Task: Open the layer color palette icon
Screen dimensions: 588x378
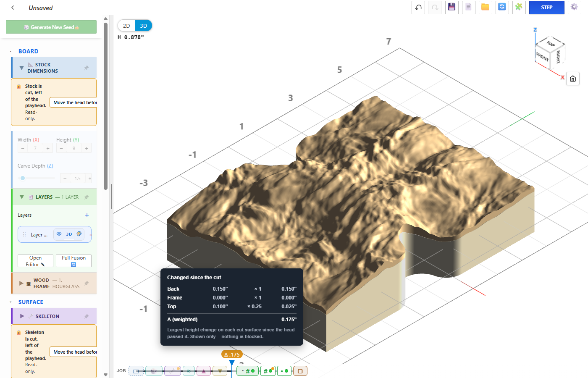Action: (x=79, y=234)
